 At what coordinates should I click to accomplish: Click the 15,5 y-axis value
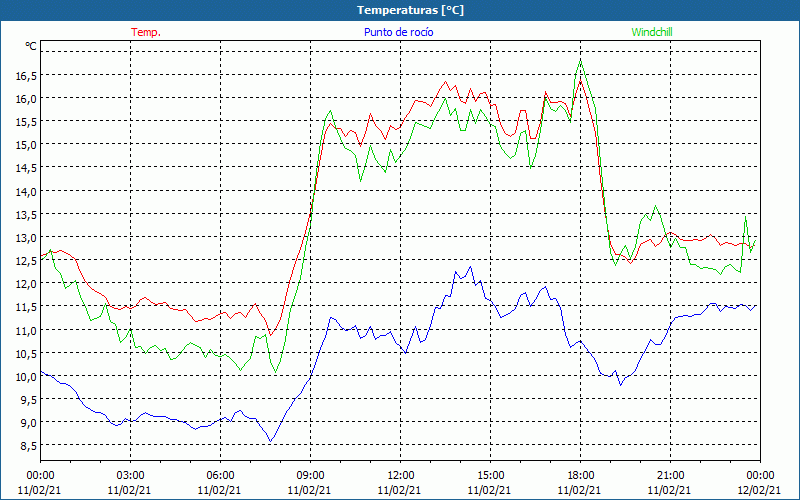tap(27, 122)
